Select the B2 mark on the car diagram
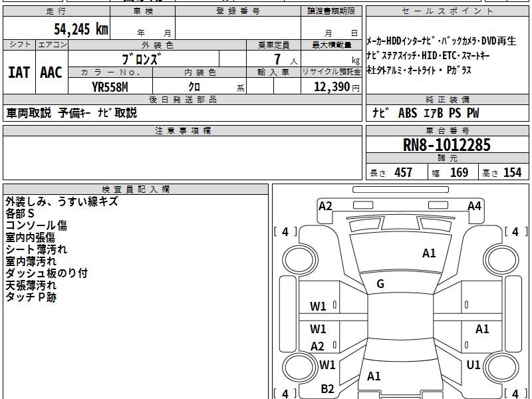The image size is (532, 399). pyautogui.click(x=327, y=389)
